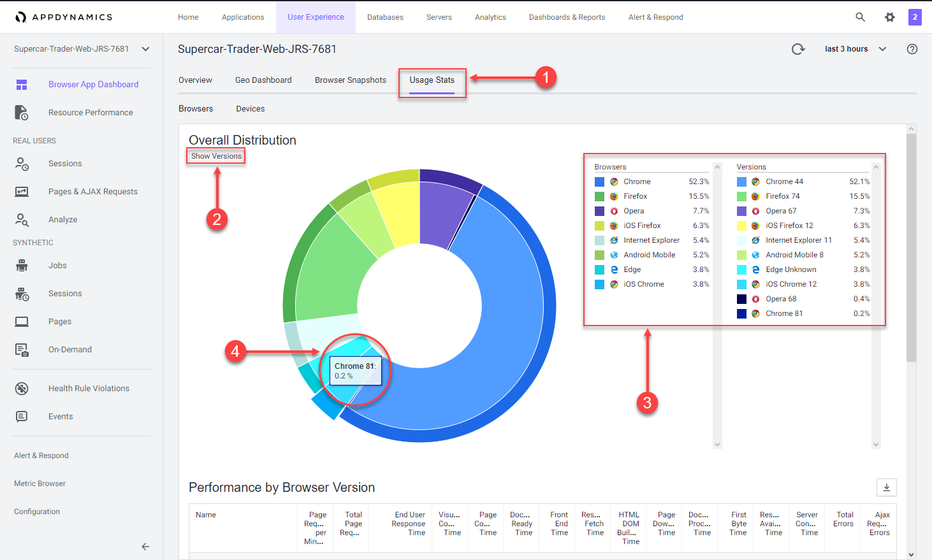Switch to the Geo Dashboard tab
932x560 pixels.
[263, 80]
